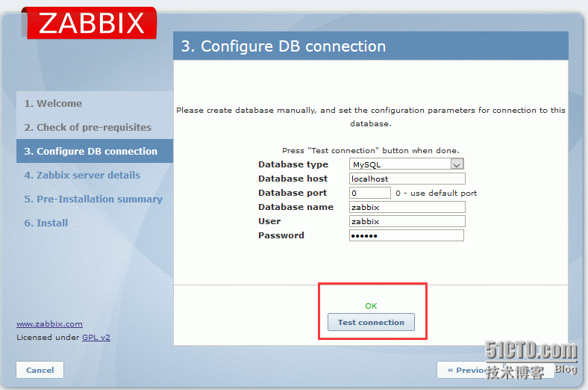
Task: Select step 4. Zabbix server details
Action: coord(82,176)
